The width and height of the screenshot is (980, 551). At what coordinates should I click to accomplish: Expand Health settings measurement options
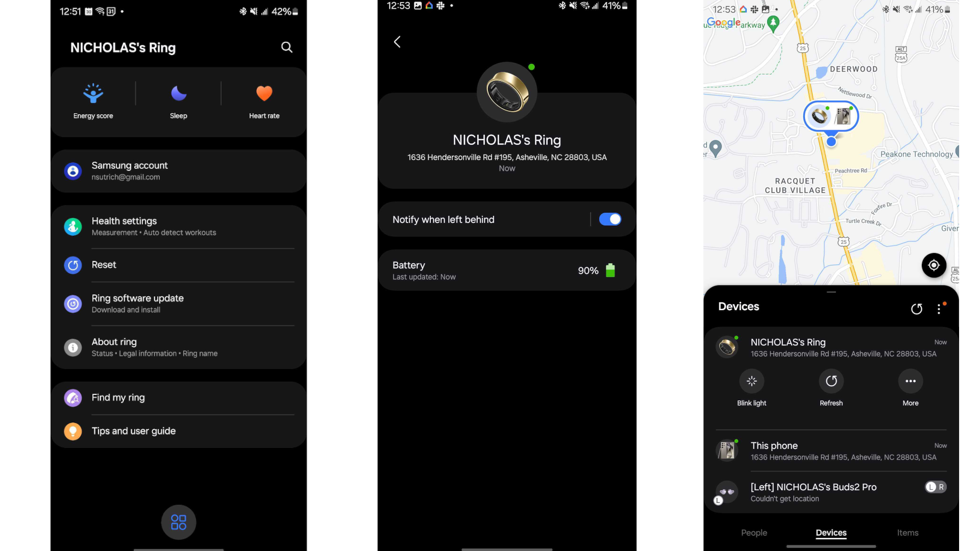(179, 226)
